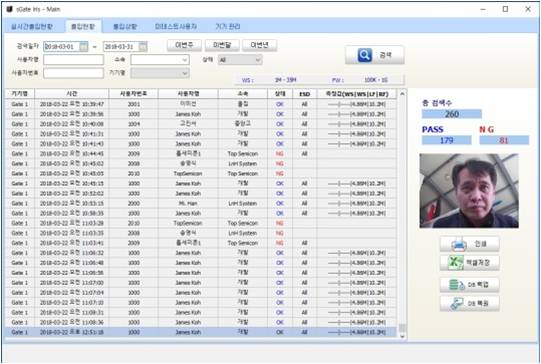Expand the 상태 dropdown showing All
The height and width of the screenshot is (364, 541).
pyautogui.click(x=240, y=60)
